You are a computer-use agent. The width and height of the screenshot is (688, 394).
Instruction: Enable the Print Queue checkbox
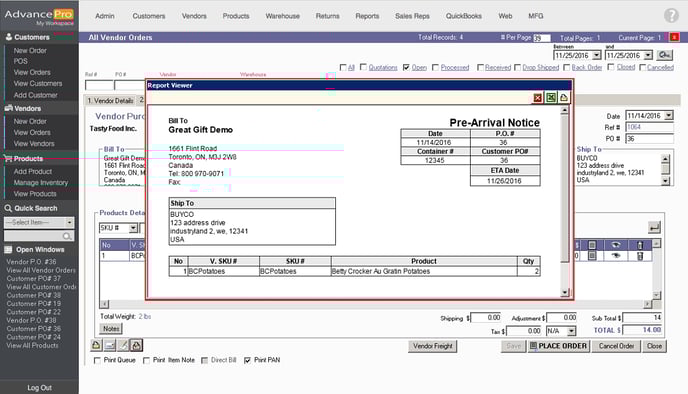click(x=97, y=360)
